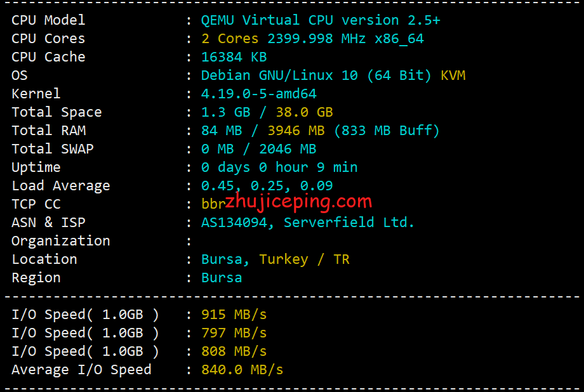Click '2 Cores 2399.998 MHz x86_64' value
This screenshot has width=584, height=392.
(x=312, y=38)
